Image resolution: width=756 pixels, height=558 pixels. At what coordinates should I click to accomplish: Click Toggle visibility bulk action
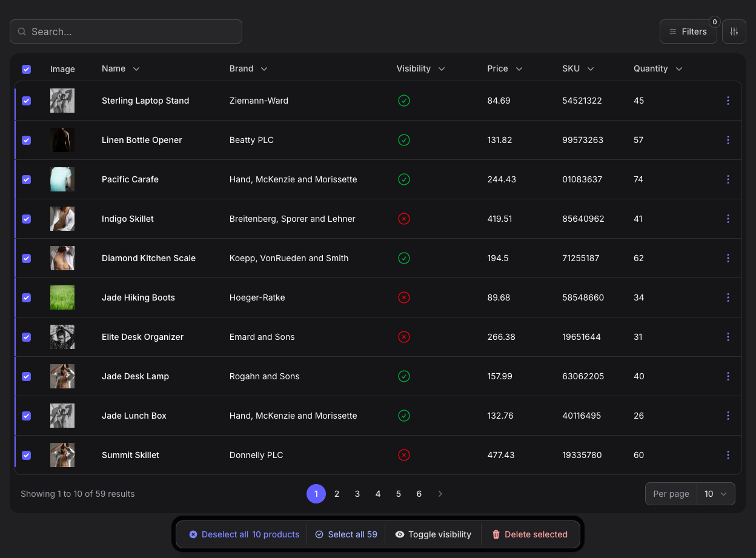point(433,534)
